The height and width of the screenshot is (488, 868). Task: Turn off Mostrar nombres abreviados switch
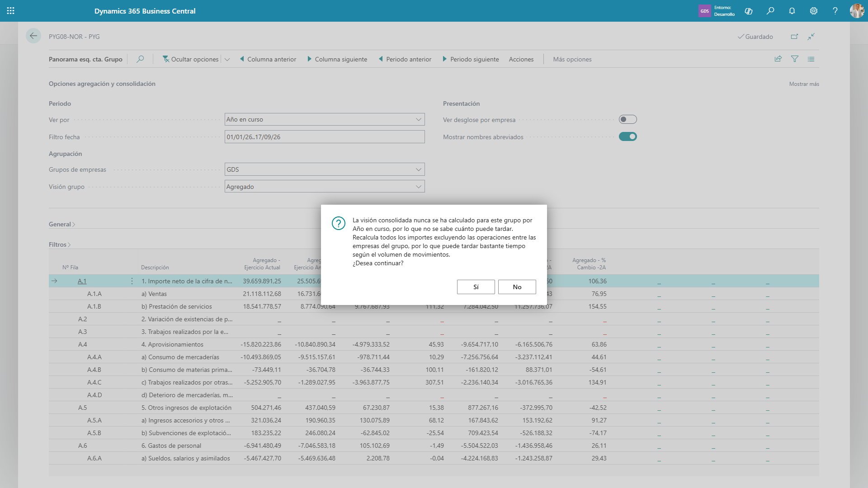627,136
